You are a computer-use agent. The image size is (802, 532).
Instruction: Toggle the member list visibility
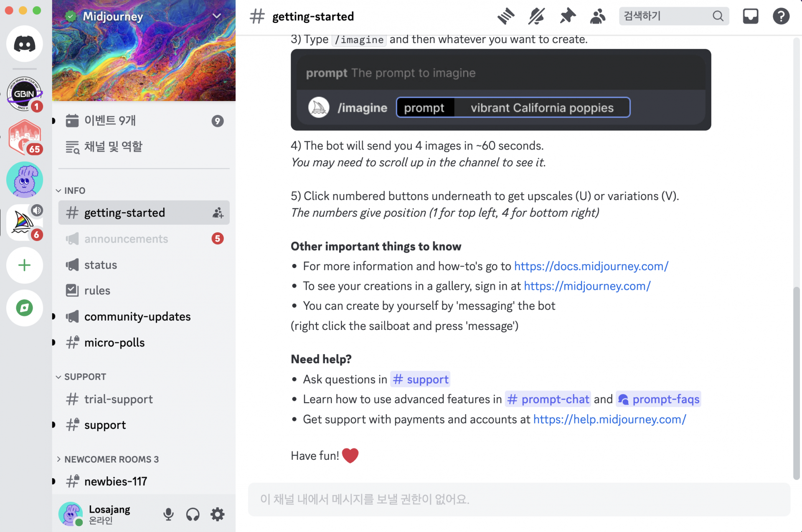click(x=598, y=16)
